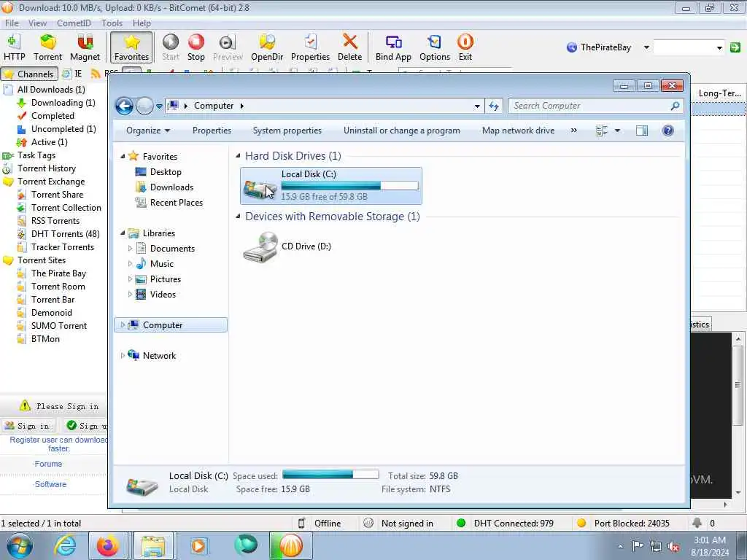Collapse Devices with Removable Storage group
The height and width of the screenshot is (560, 747).
coord(239,216)
